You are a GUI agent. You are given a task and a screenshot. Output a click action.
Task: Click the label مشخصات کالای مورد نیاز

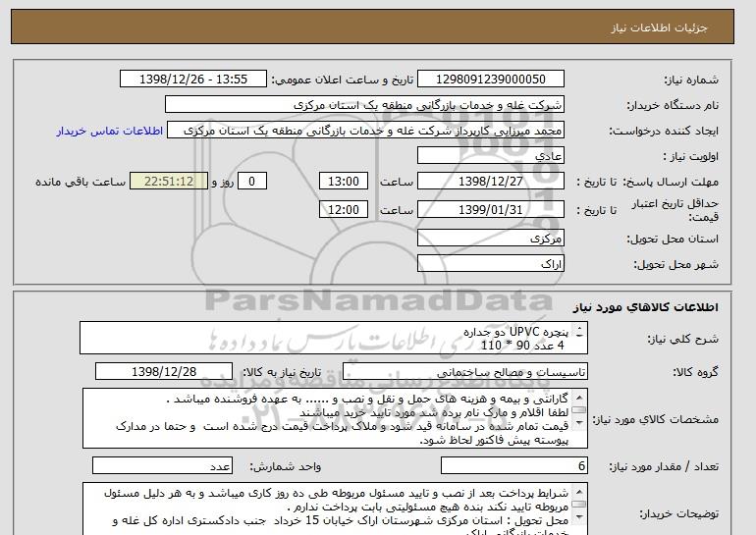[656, 419]
